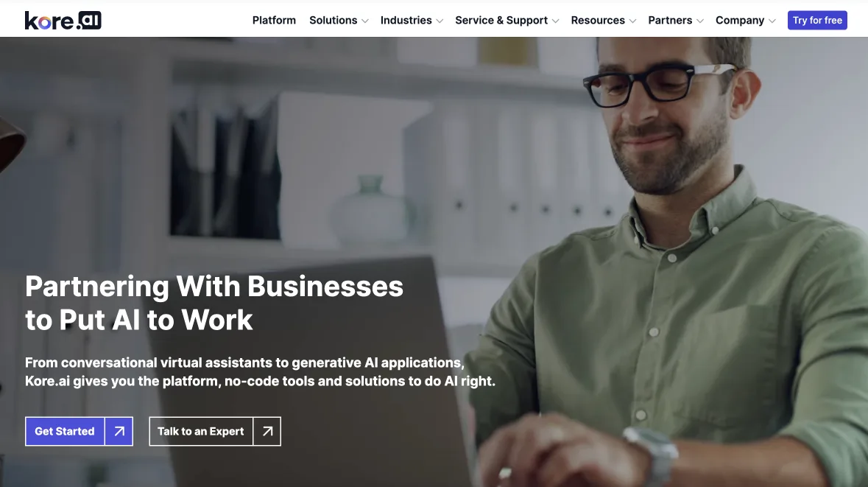Screen dimensions: 868x487
Task: Open the Company menu label
Action: tap(740, 21)
